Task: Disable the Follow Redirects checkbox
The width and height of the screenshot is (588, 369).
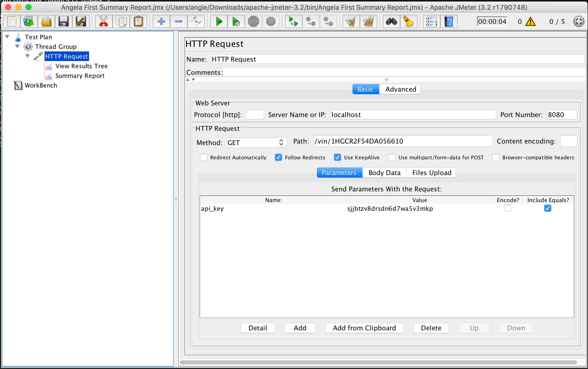Action: coord(278,157)
